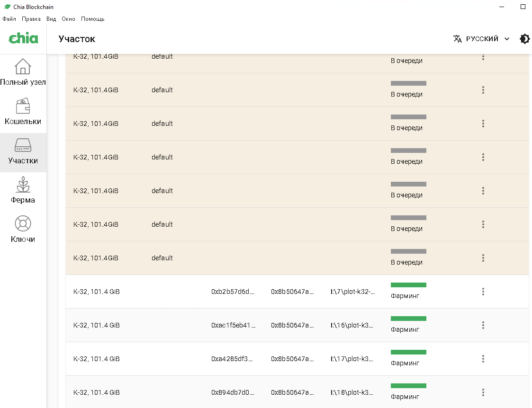
Task: Click path I:\16\plot-k3…
Action: pos(352,325)
